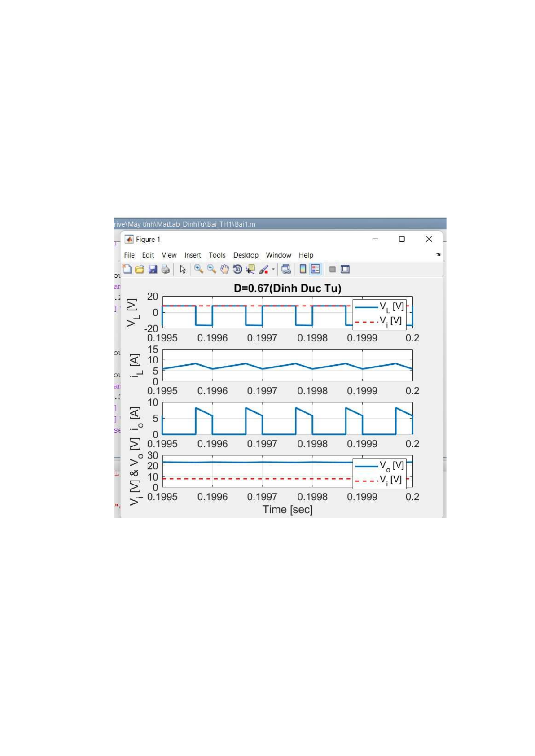This screenshot has width=535, height=756.
Task: Click the Link Plot toolbar button
Action: 286,269
